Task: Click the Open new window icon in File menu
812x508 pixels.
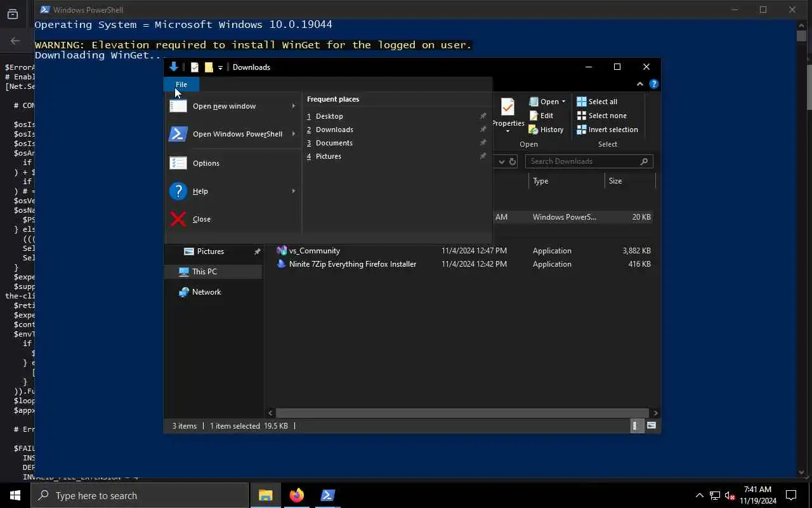Action: 178,106
